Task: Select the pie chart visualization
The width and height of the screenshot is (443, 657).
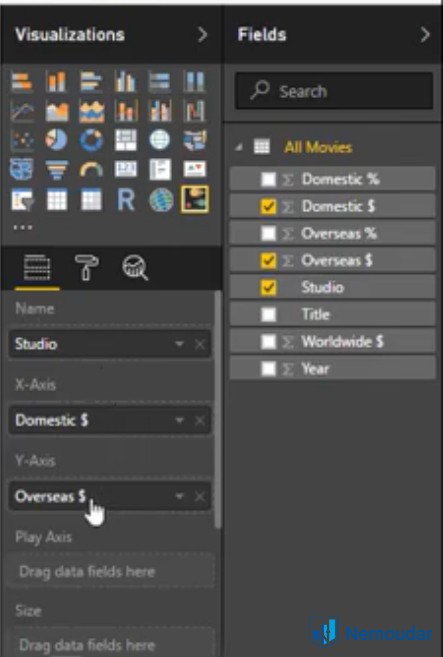Action: pyautogui.click(x=56, y=140)
